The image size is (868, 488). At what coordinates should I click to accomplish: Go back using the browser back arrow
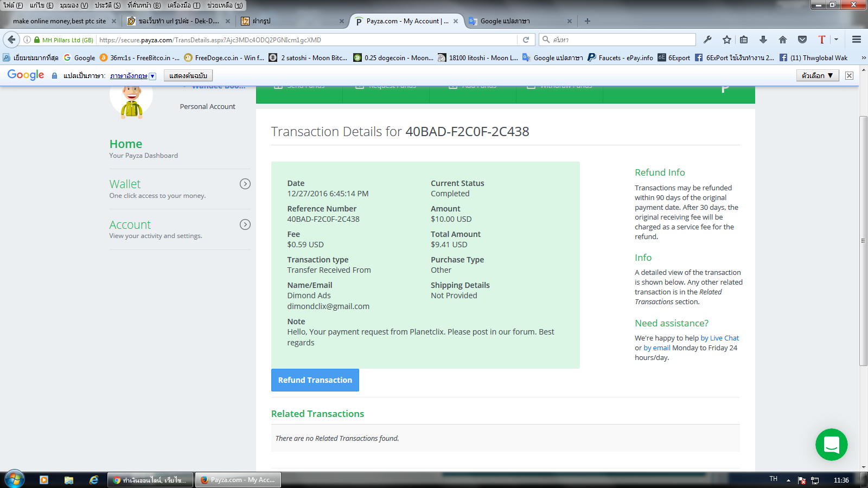[x=11, y=40]
